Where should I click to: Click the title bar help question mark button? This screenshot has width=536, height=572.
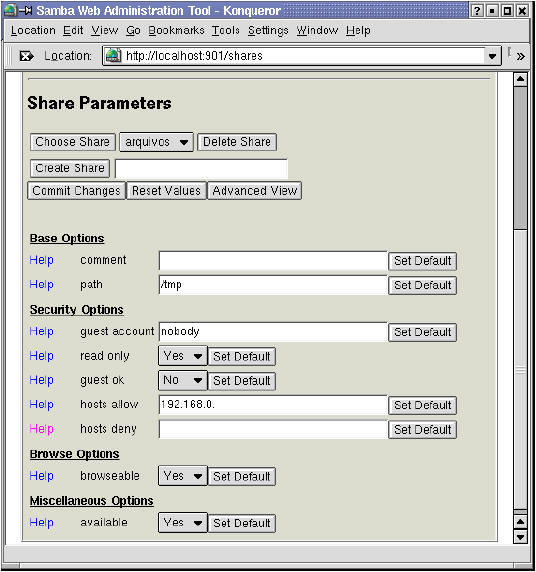click(477, 11)
